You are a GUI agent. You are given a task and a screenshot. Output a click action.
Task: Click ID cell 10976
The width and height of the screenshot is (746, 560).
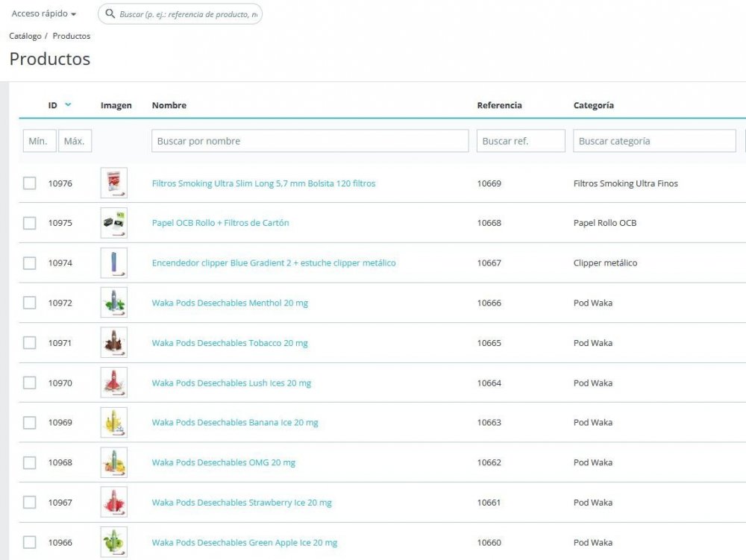coord(60,183)
